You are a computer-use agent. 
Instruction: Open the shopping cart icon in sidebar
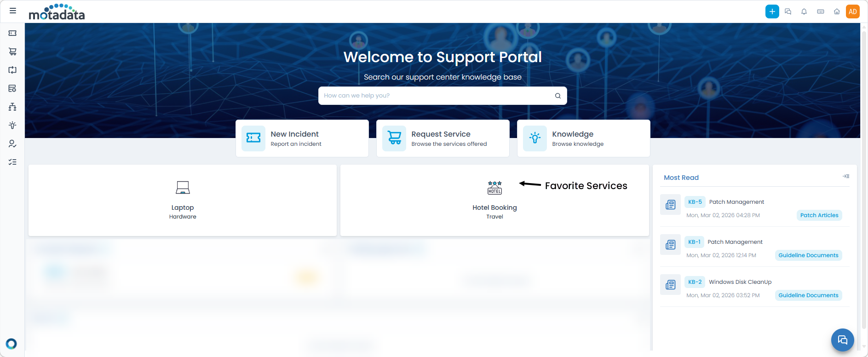click(x=12, y=52)
